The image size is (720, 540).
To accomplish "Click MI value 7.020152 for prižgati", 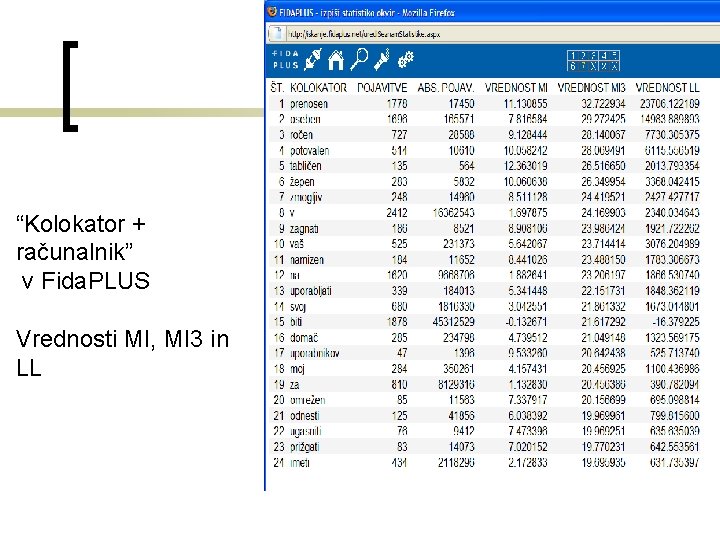I will (528, 447).
